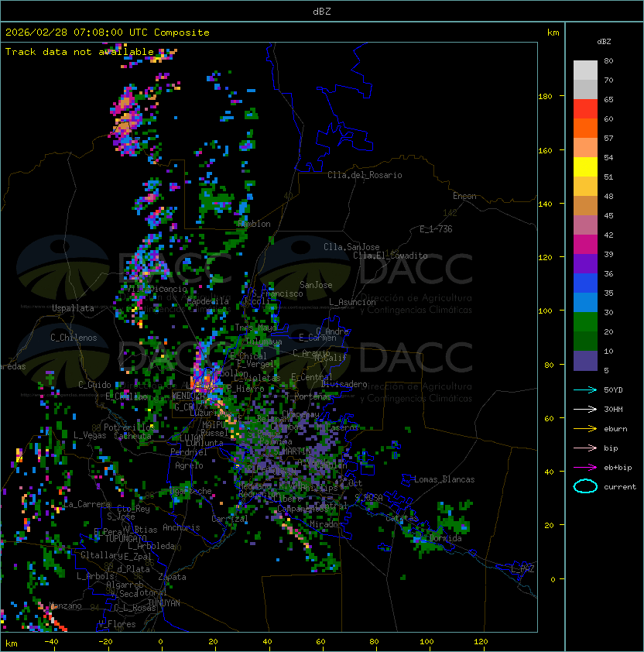This screenshot has height=652, width=644.
Task: Select the red swatch on the dBZ scale
Action: tap(585, 109)
